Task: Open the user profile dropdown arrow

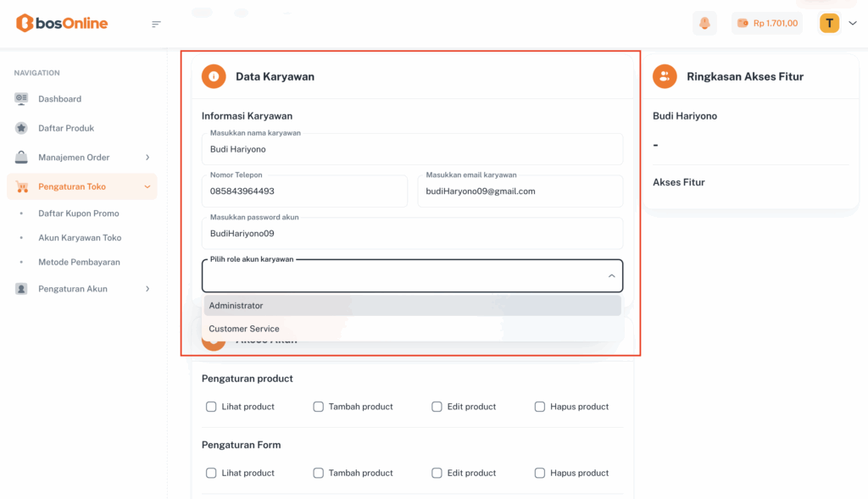Action: [x=853, y=24]
